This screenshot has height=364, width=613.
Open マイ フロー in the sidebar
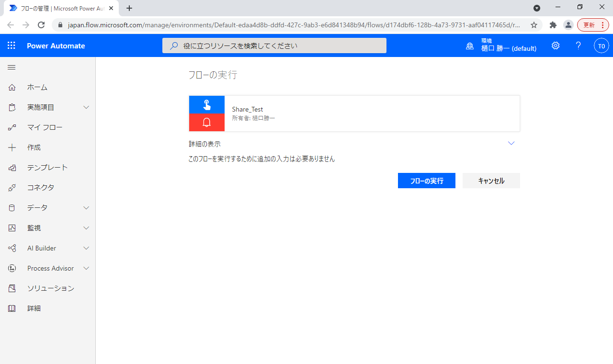(45, 127)
